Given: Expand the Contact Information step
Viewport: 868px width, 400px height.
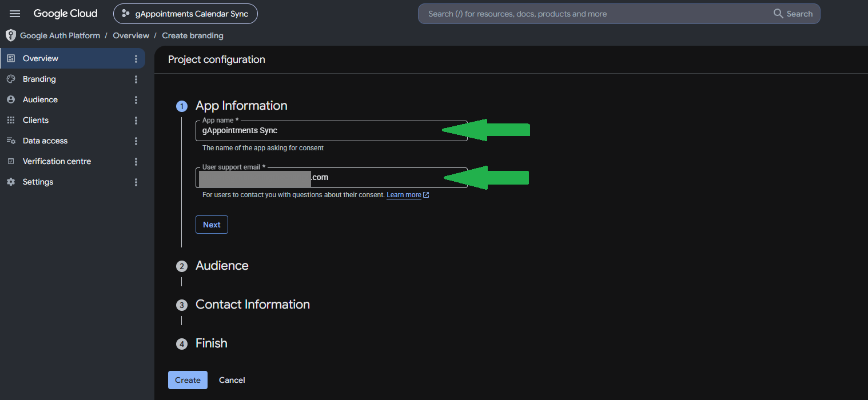Looking at the screenshot, I should pos(253,305).
